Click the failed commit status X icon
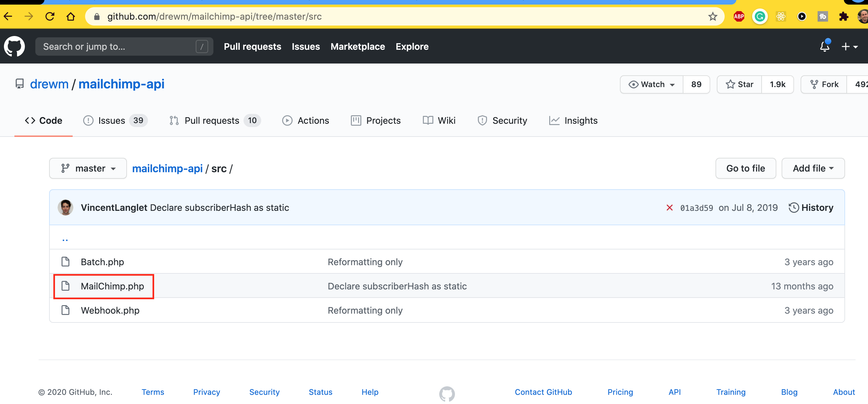The height and width of the screenshot is (404, 868). coord(669,208)
